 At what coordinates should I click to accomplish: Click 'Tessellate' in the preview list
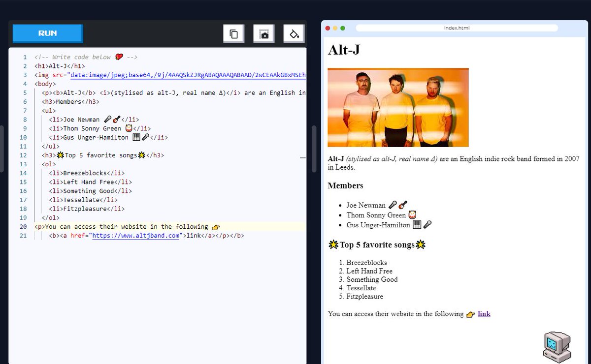click(361, 288)
